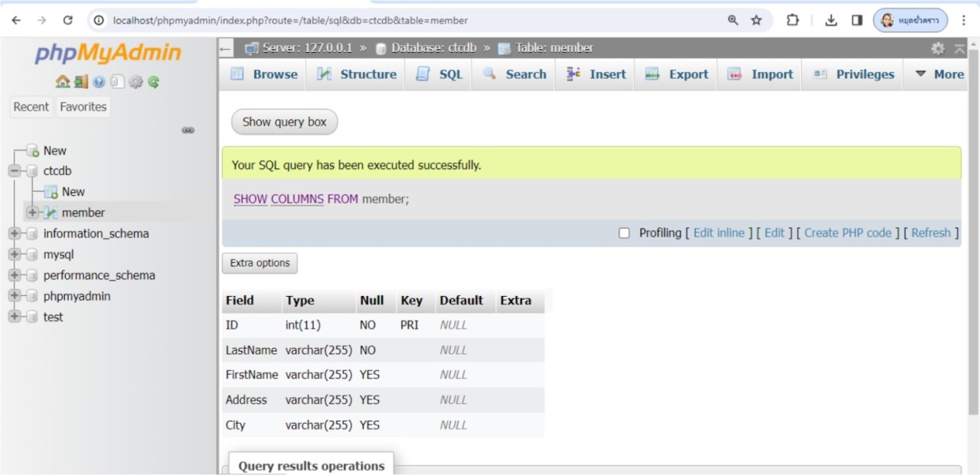Click the link chain icon in sidebar

pos(188,131)
